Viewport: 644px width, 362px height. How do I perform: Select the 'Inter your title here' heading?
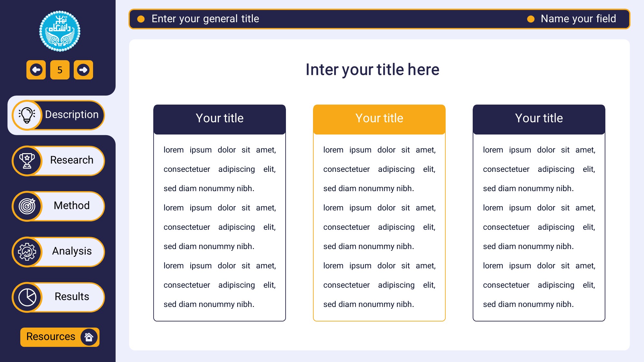(372, 70)
